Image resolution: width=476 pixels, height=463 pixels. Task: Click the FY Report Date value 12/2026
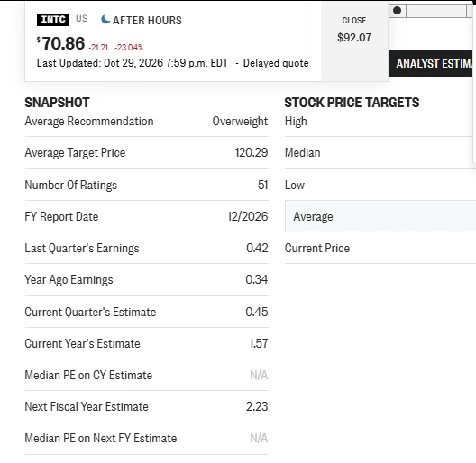tap(248, 216)
